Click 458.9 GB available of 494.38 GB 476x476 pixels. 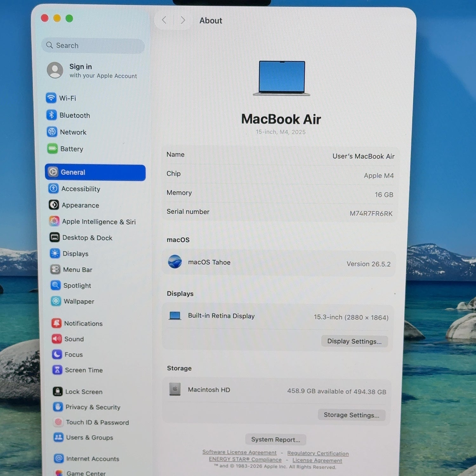[337, 391]
